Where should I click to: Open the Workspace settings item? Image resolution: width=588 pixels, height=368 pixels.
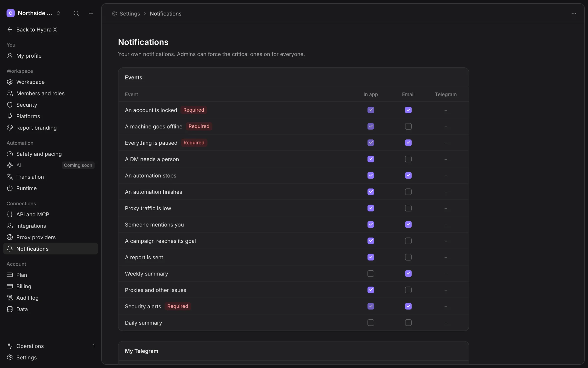pyautogui.click(x=51, y=82)
